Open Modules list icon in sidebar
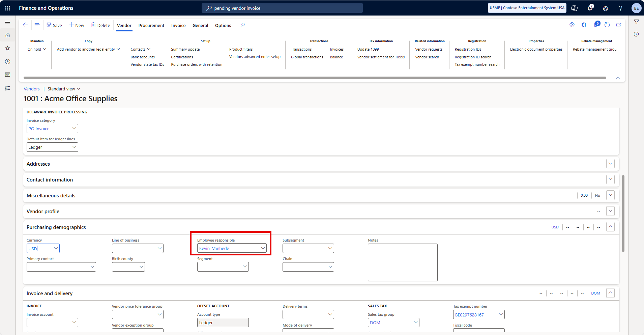Screen dimensions: 644x335 pyautogui.click(x=7, y=88)
